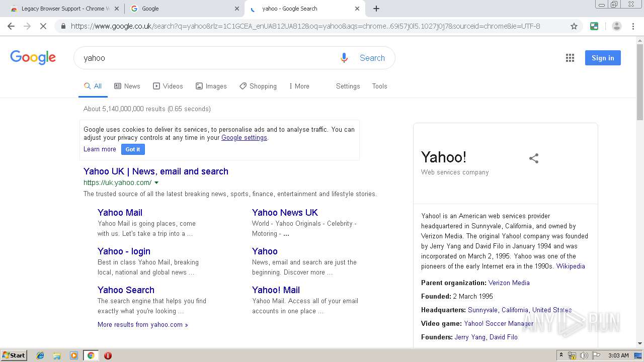Share the Yahoo! knowledge panel
644x362 pixels.
click(x=534, y=158)
